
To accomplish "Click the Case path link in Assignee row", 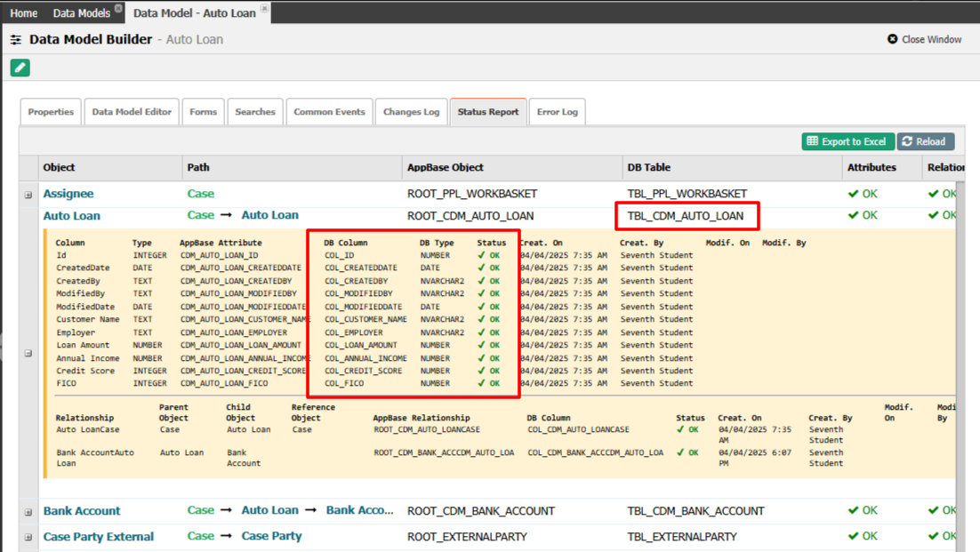I will coord(201,194).
